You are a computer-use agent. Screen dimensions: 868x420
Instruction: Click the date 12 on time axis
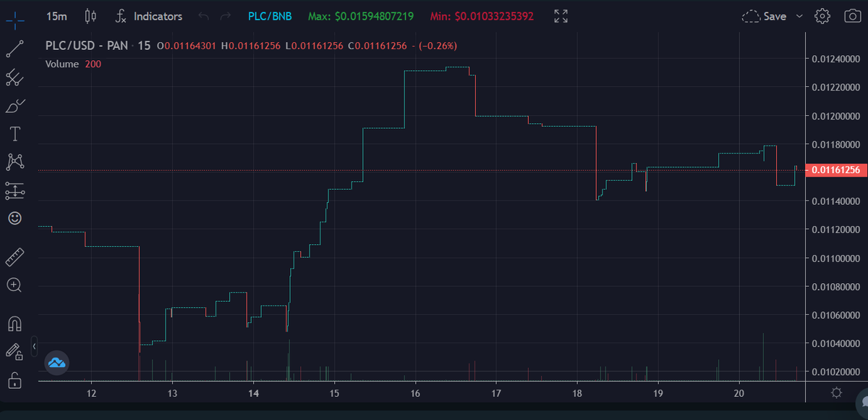point(91,393)
